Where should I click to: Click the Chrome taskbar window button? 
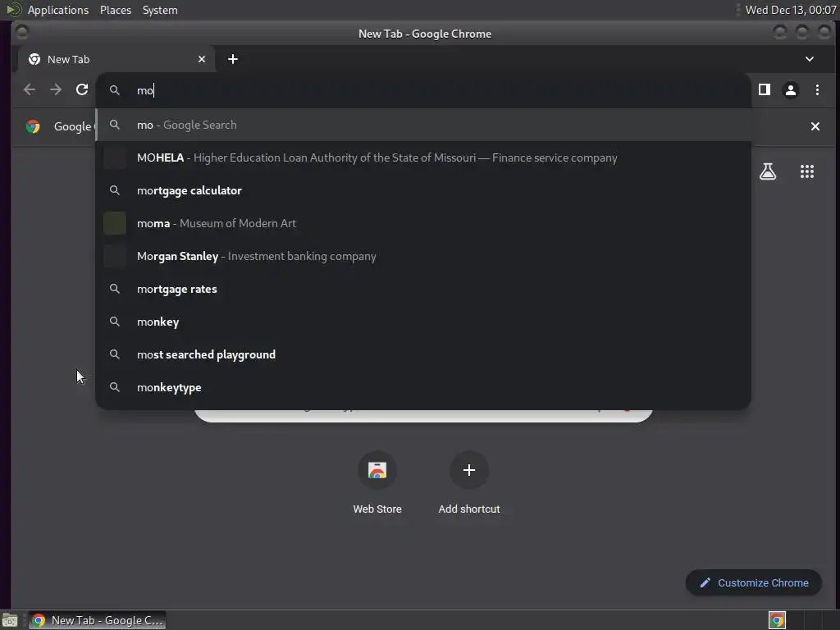(x=97, y=620)
